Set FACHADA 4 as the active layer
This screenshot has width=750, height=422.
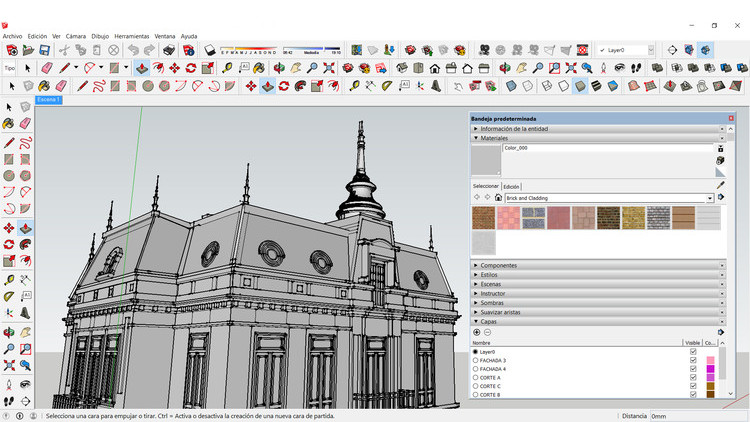[x=475, y=369]
